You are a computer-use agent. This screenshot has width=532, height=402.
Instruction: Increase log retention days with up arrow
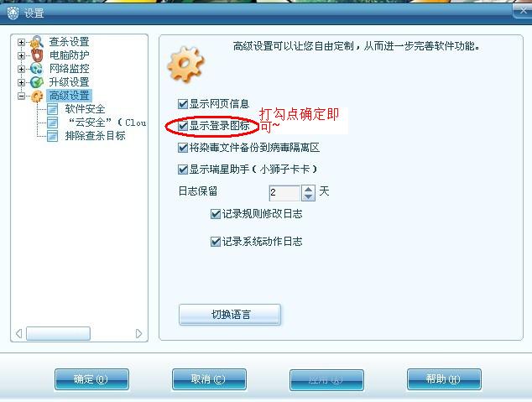pos(308,190)
